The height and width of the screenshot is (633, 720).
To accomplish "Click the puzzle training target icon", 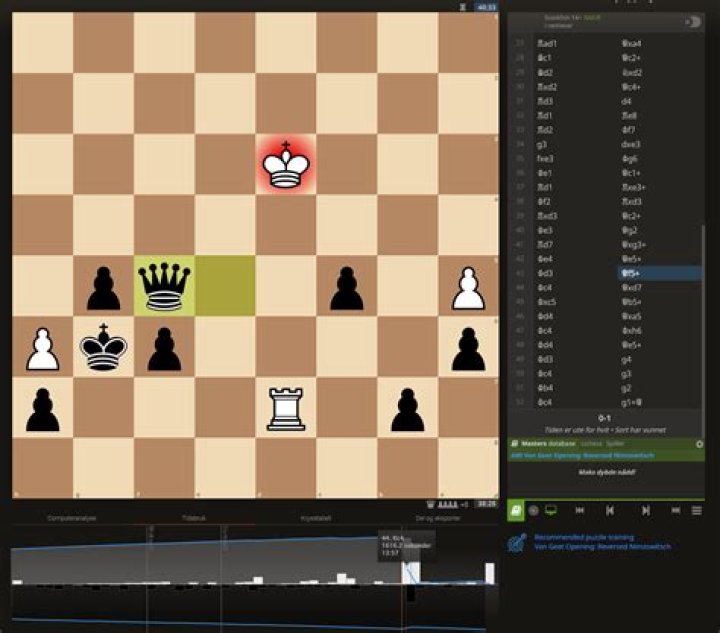I will coord(518,543).
